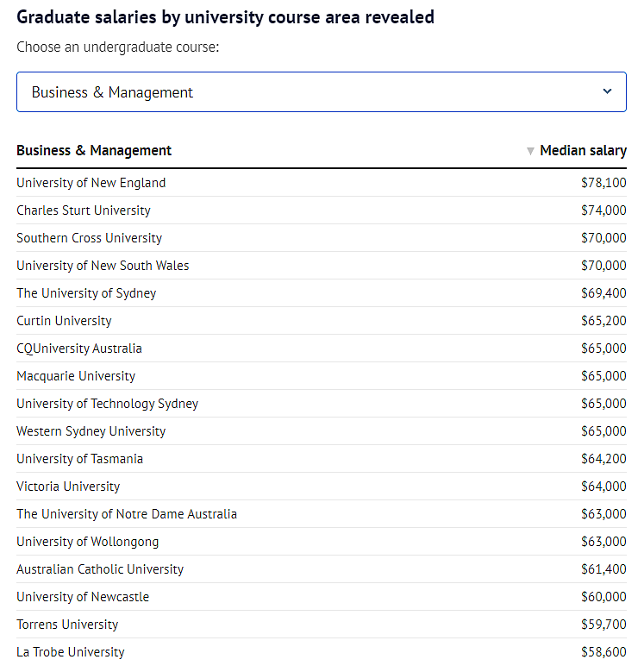Click the $65,200 salary value
The width and height of the screenshot is (644, 672).
(603, 321)
